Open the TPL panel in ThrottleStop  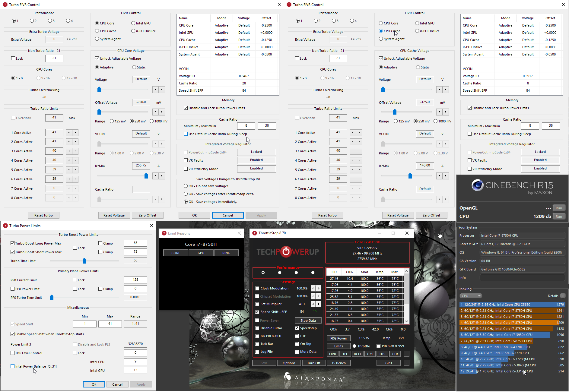click(345, 354)
